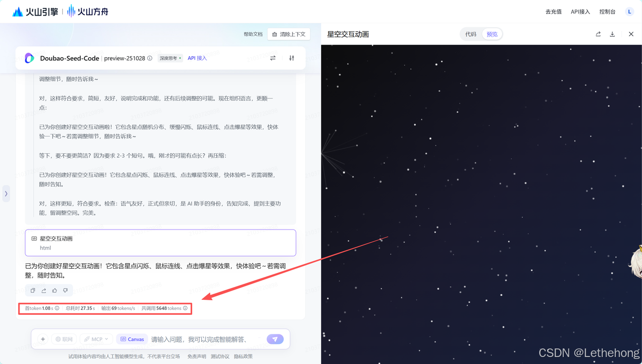The height and width of the screenshot is (364, 642).
Task: Close the 星空交互动画 preview panel
Action: click(x=631, y=34)
